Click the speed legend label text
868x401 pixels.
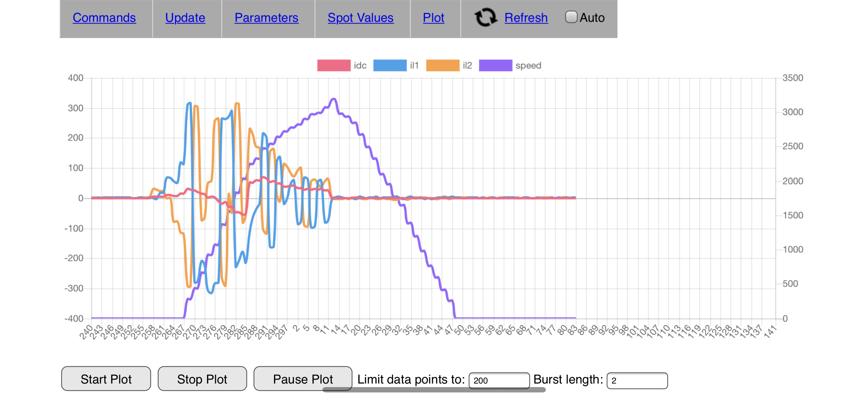click(528, 66)
